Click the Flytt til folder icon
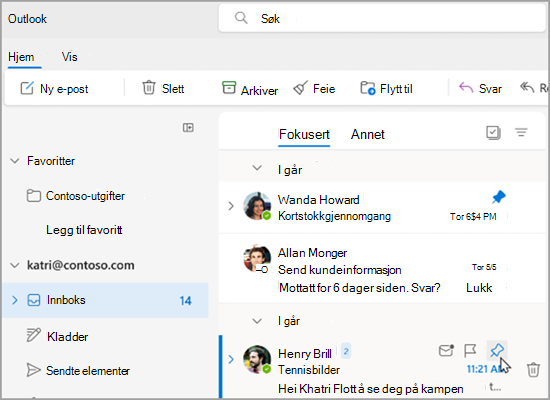The height and width of the screenshot is (400, 550). [x=368, y=88]
